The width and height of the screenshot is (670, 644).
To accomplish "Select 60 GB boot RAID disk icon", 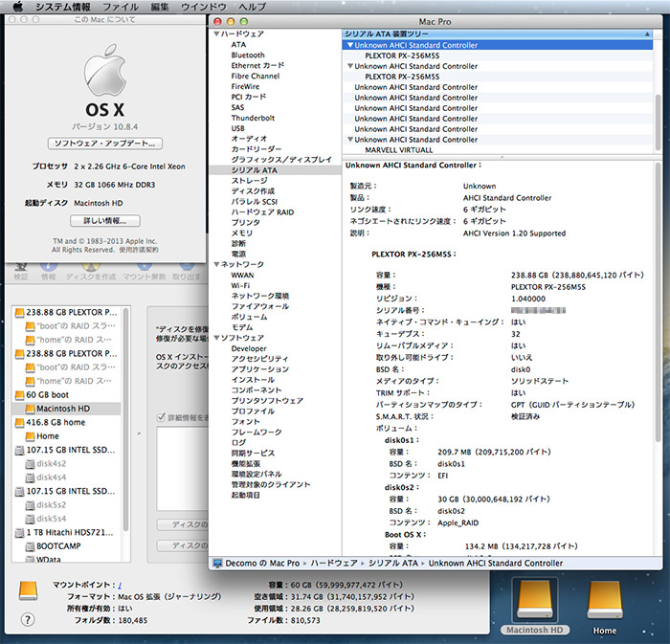I will click(x=20, y=395).
